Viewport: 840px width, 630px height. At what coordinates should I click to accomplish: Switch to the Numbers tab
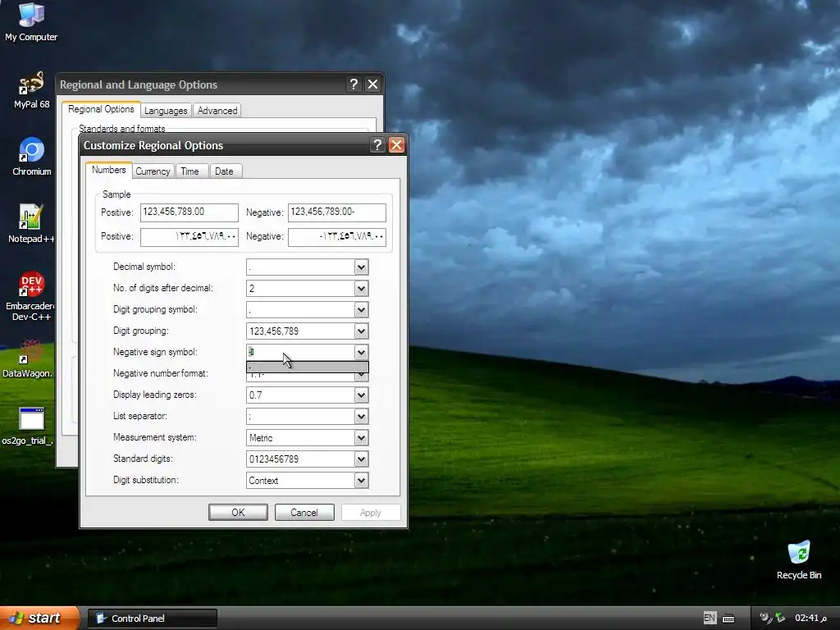click(109, 170)
